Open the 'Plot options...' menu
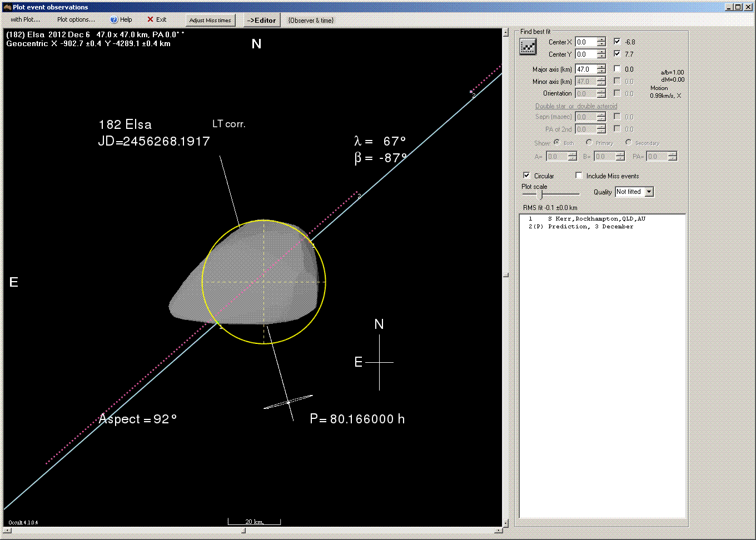The height and width of the screenshot is (540, 756). pos(76,19)
